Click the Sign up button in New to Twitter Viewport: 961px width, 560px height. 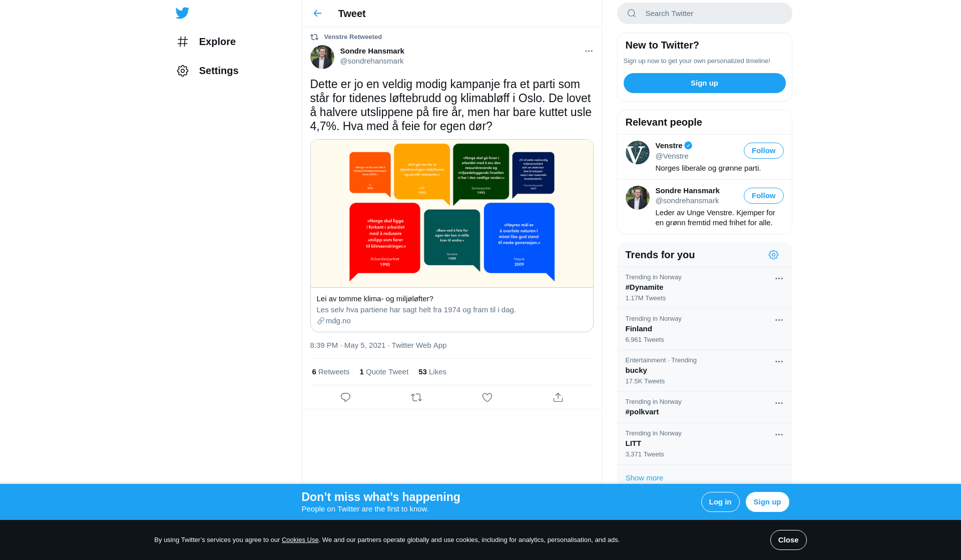click(x=704, y=83)
